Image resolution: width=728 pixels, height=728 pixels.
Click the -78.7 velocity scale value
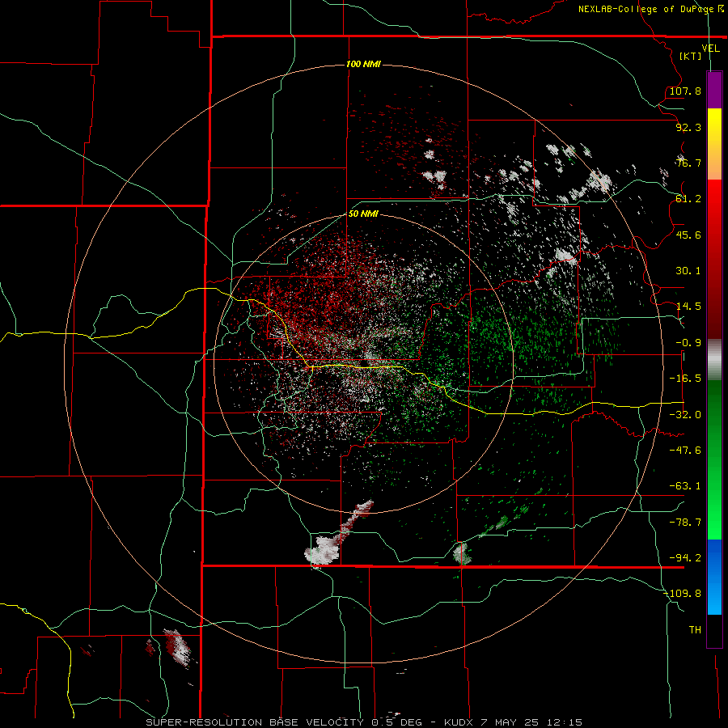pyautogui.click(x=685, y=523)
